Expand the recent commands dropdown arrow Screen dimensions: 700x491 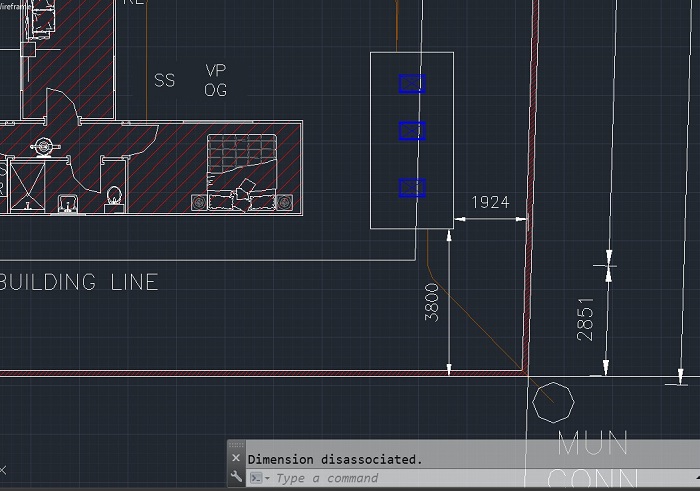click(x=267, y=479)
